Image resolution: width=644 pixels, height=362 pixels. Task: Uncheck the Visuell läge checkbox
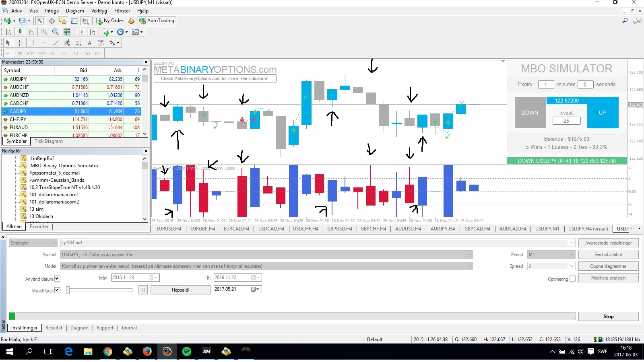pyautogui.click(x=57, y=290)
